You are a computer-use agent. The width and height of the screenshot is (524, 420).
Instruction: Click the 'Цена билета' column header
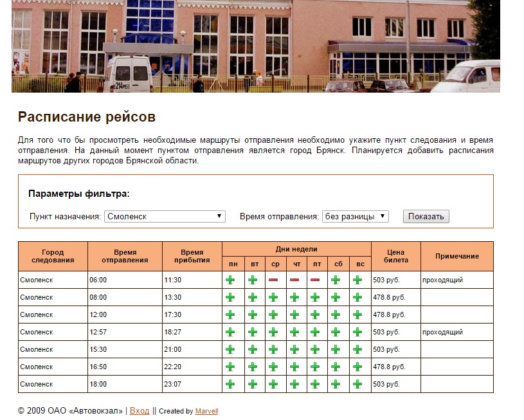[395, 256]
